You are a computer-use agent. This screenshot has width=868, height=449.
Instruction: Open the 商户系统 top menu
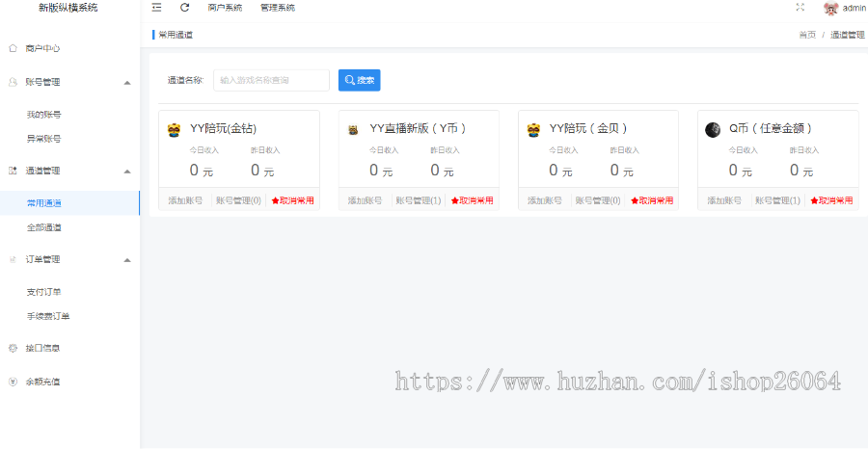[225, 8]
